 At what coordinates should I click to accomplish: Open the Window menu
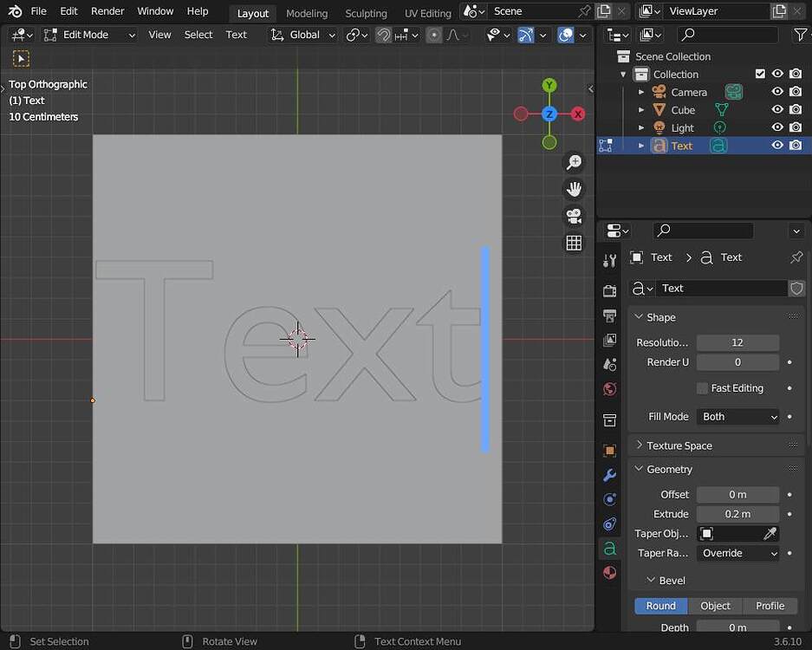click(x=155, y=11)
